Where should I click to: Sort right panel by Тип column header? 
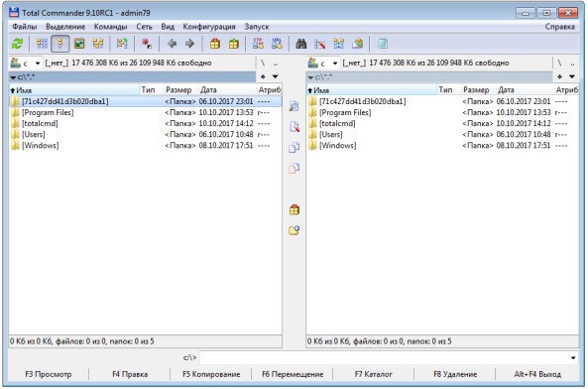pyautogui.click(x=449, y=90)
